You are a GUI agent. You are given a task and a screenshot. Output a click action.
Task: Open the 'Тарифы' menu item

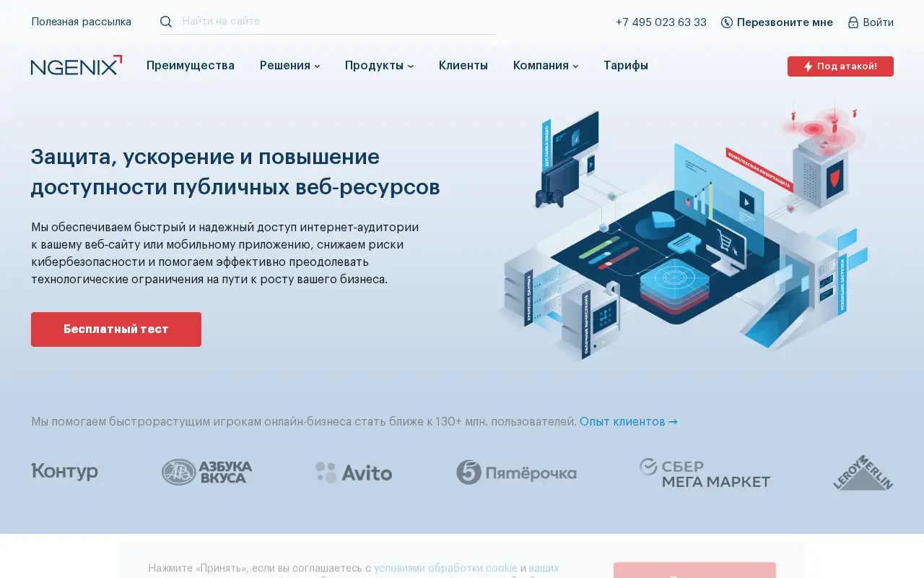coord(626,66)
